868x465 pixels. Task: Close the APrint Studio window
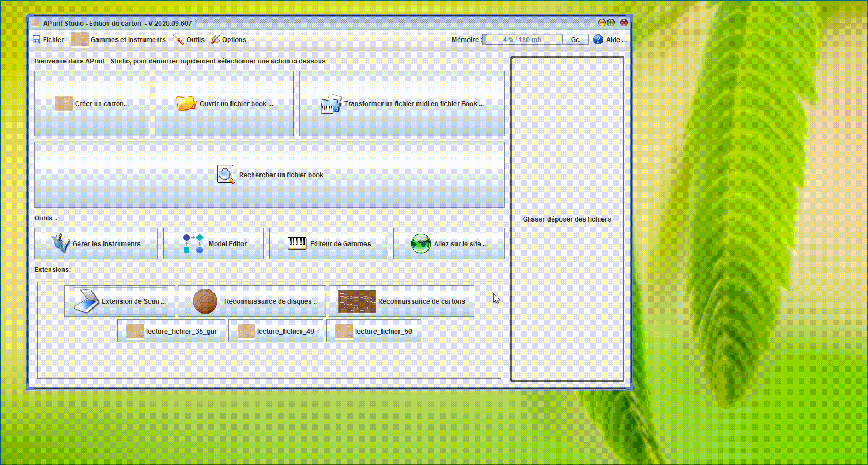[623, 23]
